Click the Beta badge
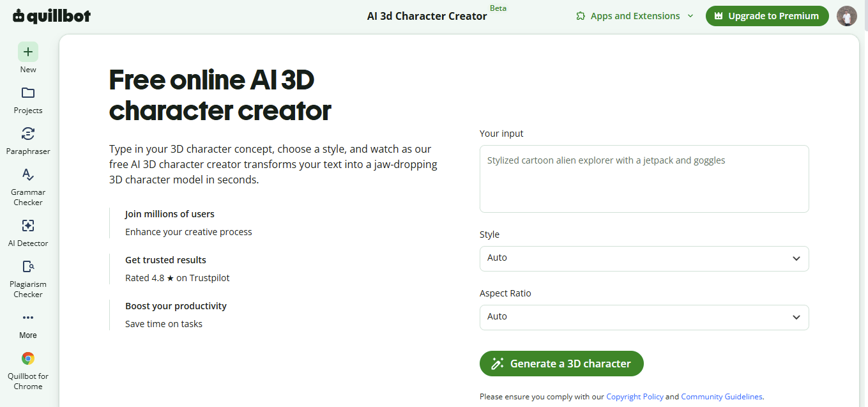 498,8
